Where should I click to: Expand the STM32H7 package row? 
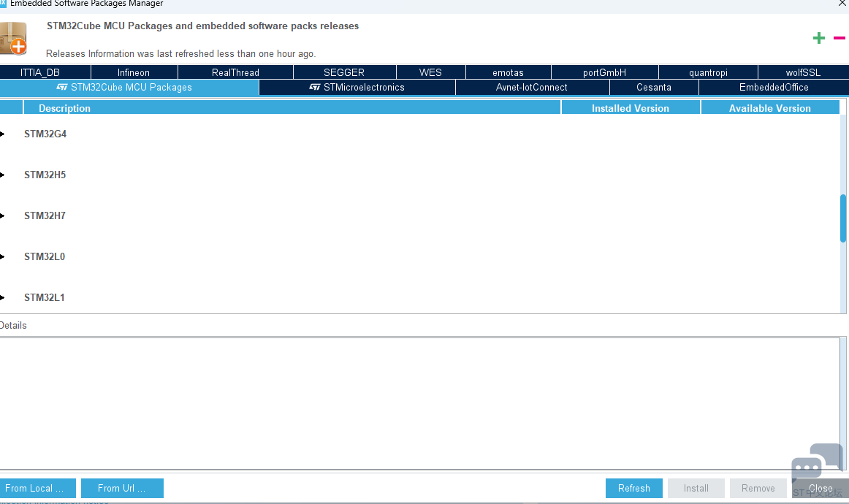2,216
